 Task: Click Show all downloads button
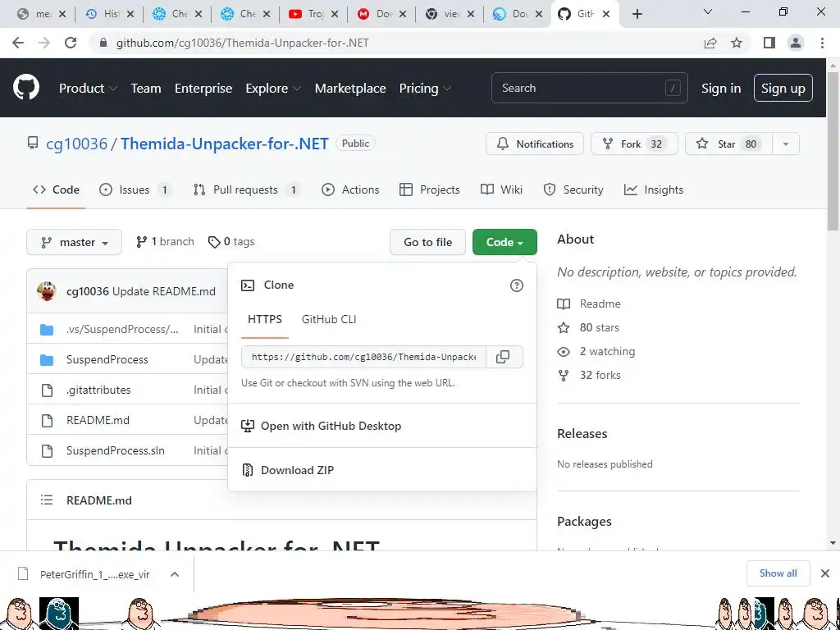[x=778, y=573]
